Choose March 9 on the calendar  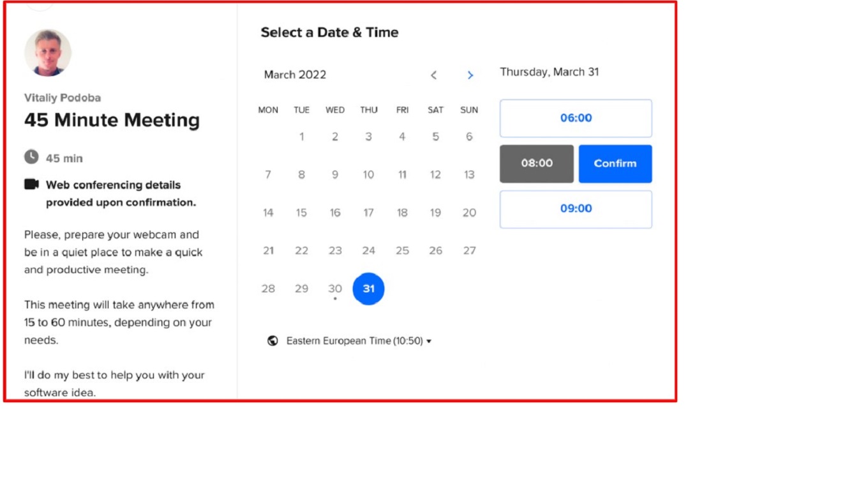[335, 174]
